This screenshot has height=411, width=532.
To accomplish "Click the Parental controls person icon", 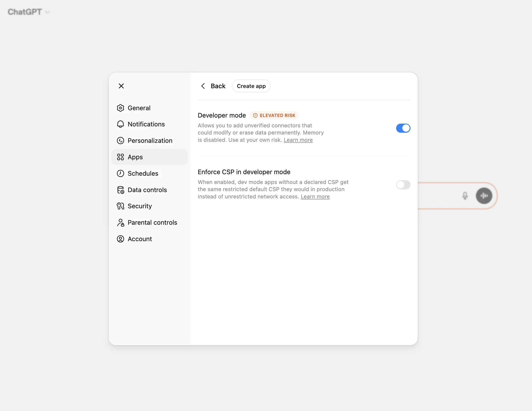I will click(120, 222).
